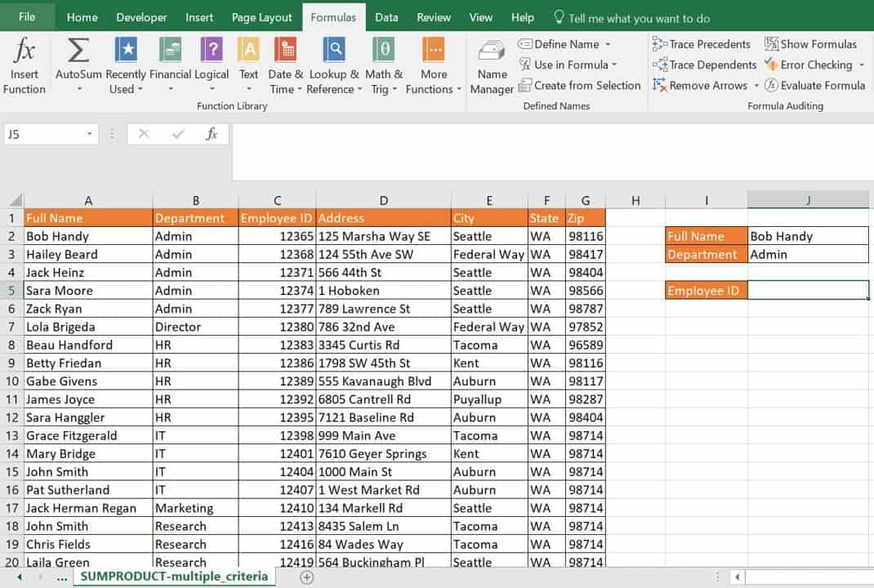
Task: Click Trace Precedents icon
Action: pos(660,43)
